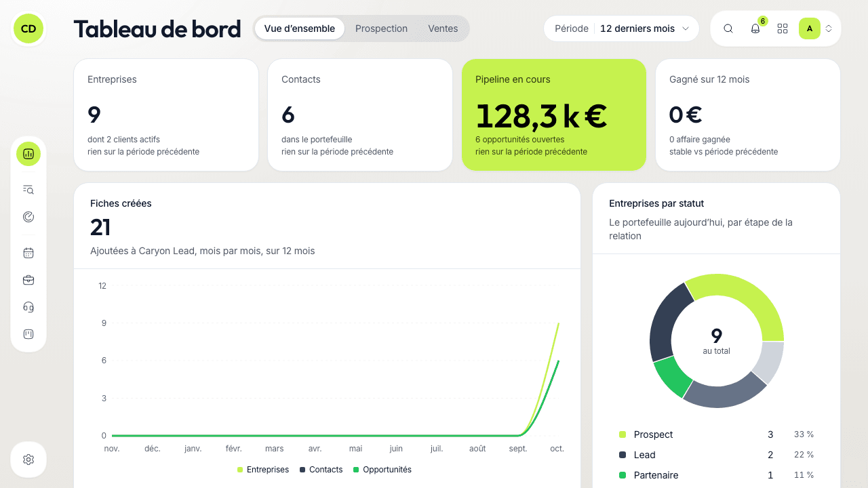Open the dashboard chart icon in sidebar
868x488 pixels.
28,154
